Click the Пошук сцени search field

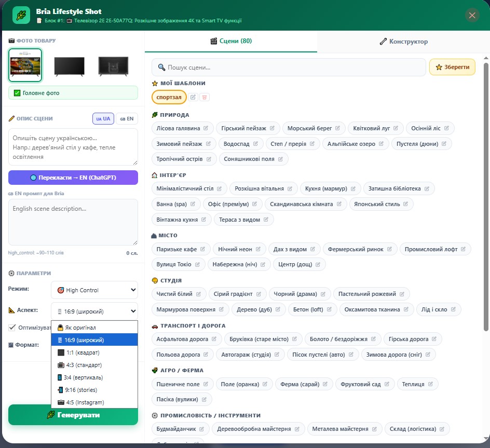pyautogui.click(x=289, y=67)
